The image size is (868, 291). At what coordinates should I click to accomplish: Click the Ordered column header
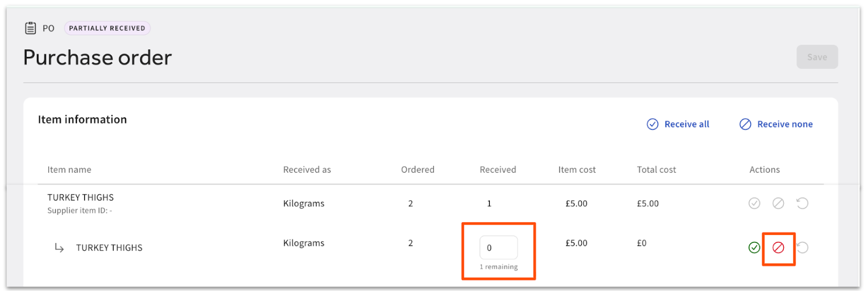coord(418,169)
